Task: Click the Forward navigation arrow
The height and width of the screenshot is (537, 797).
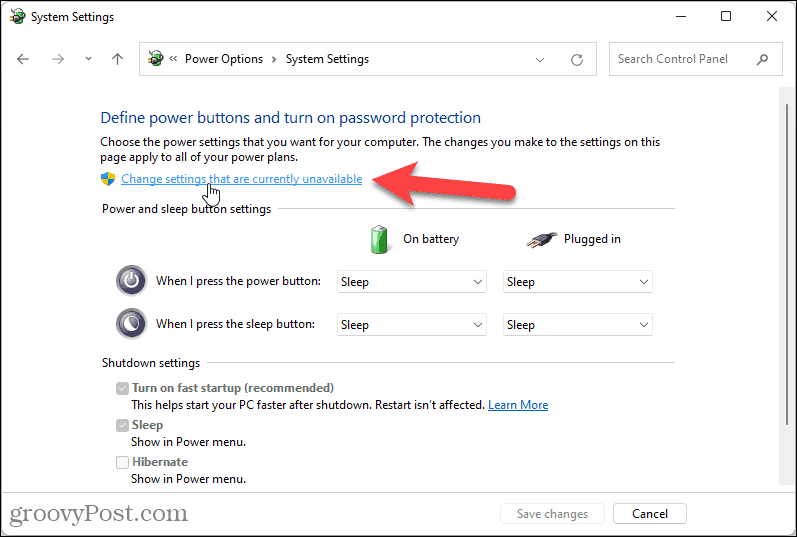Action: click(x=58, y=59)
